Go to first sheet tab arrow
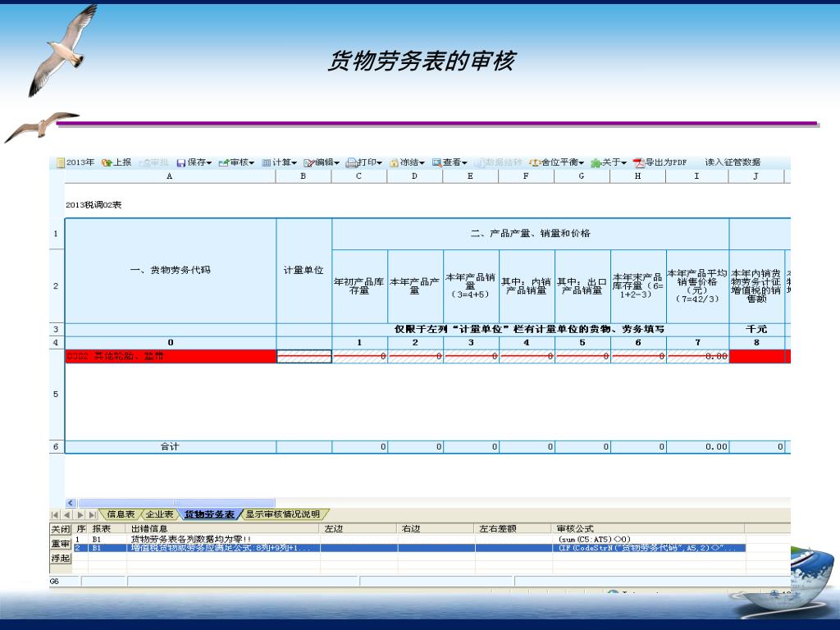The width and height of the screenshot is (840, 630). click(x=55, y=515)
